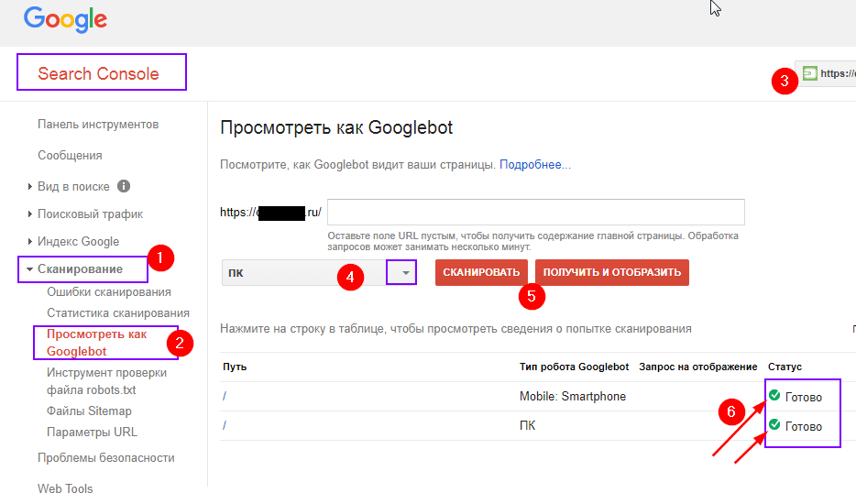This screenshot has height=504, width=856.
Task: Click the Путь column header
Action: (x=235, y=367)
